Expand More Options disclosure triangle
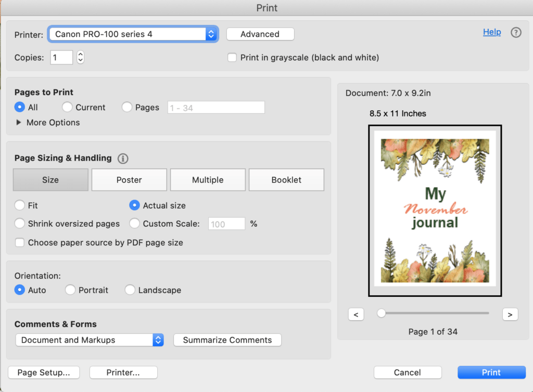Viewport: 533px width, 392px height. 19,122
